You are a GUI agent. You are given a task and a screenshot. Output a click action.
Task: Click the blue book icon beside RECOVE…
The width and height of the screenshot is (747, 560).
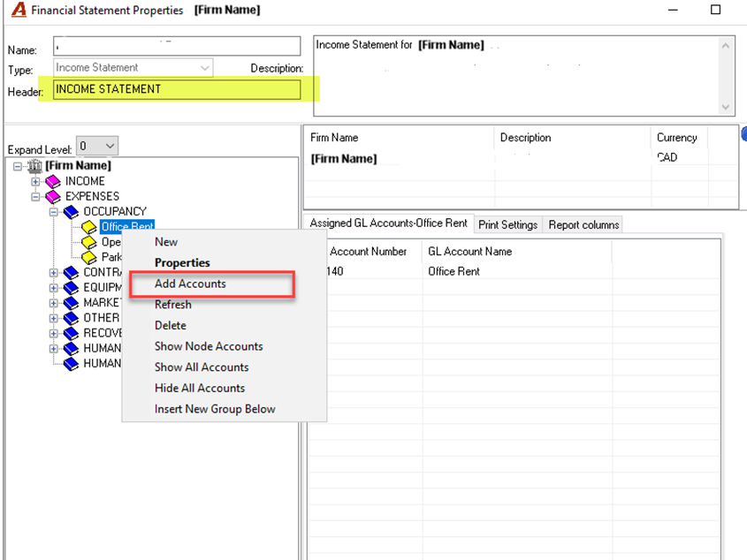71,333
